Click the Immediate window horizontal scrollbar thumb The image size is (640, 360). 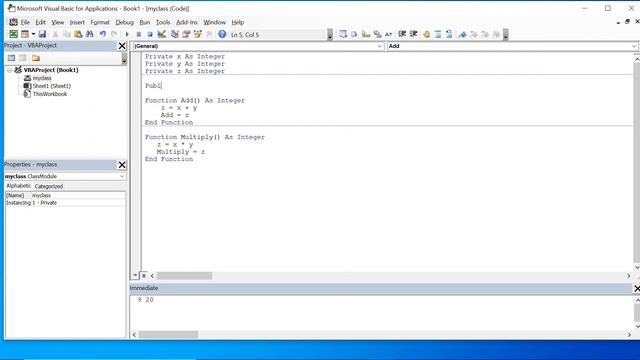click(x=168, y=335)
